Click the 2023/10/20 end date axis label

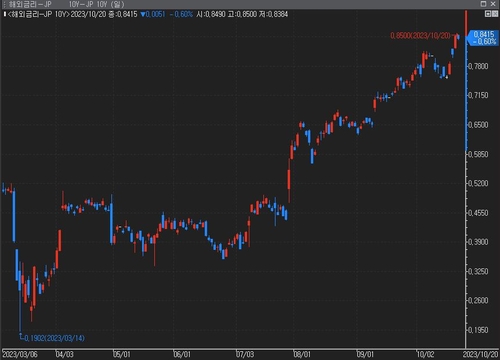[x=480, y=354]
